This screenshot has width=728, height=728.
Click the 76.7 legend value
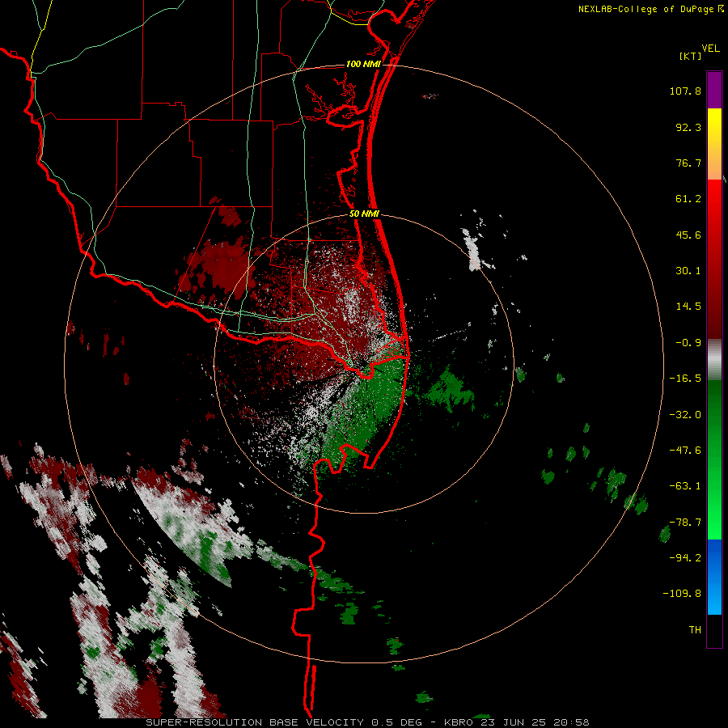point(688,163)
